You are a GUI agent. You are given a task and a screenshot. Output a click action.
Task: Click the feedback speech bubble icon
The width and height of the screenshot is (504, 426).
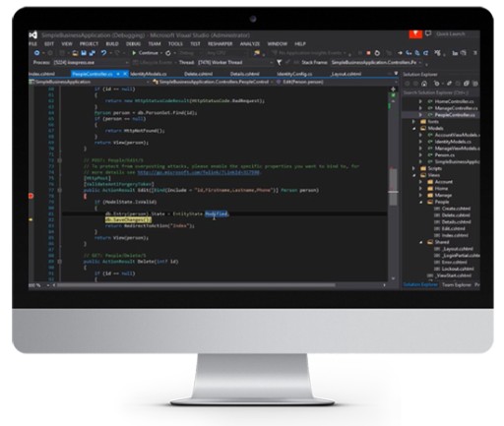[428, 33]
